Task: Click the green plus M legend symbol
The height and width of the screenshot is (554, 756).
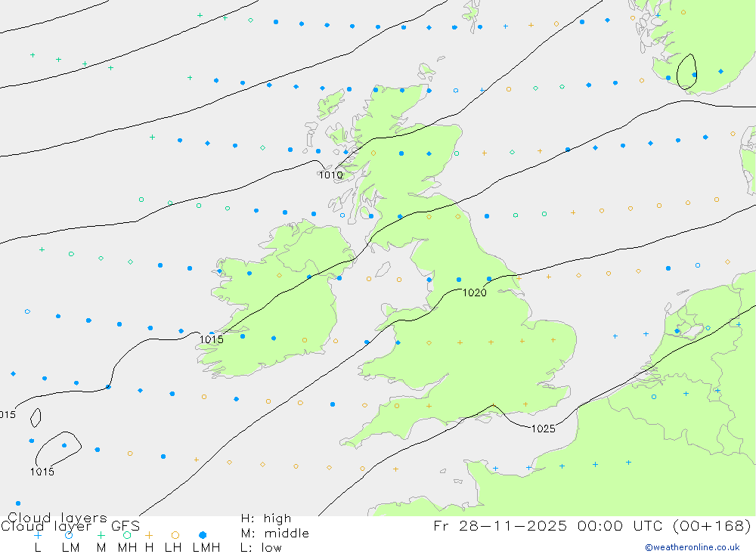Action: pyautogui.click(x=101, y=535)
